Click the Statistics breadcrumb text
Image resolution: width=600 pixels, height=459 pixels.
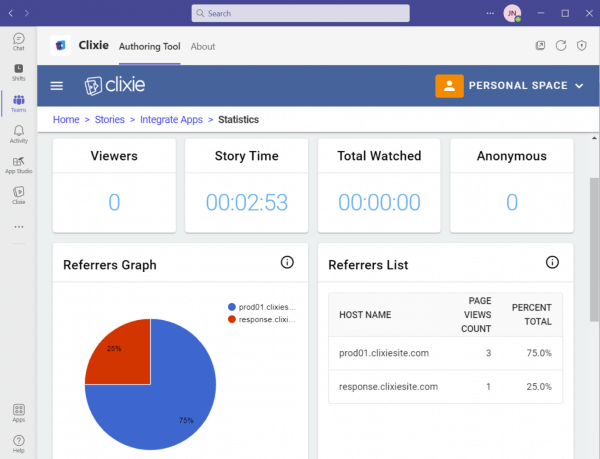pos(238,120)
